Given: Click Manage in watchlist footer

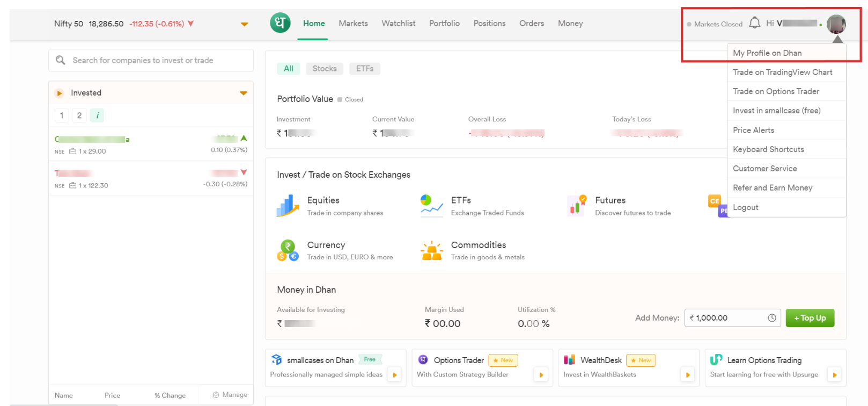Looking at the screenshot, I should [230, 395].
